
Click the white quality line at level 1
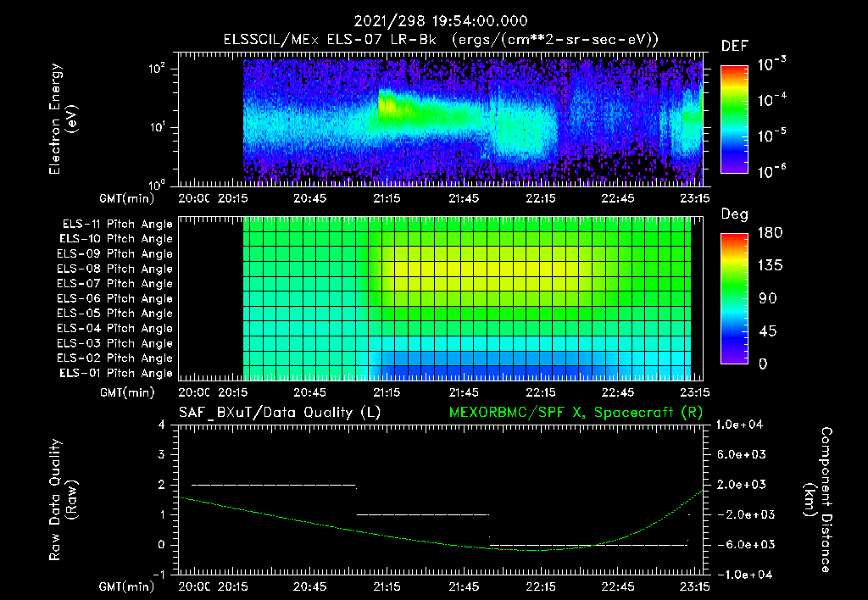click(423, 514)
